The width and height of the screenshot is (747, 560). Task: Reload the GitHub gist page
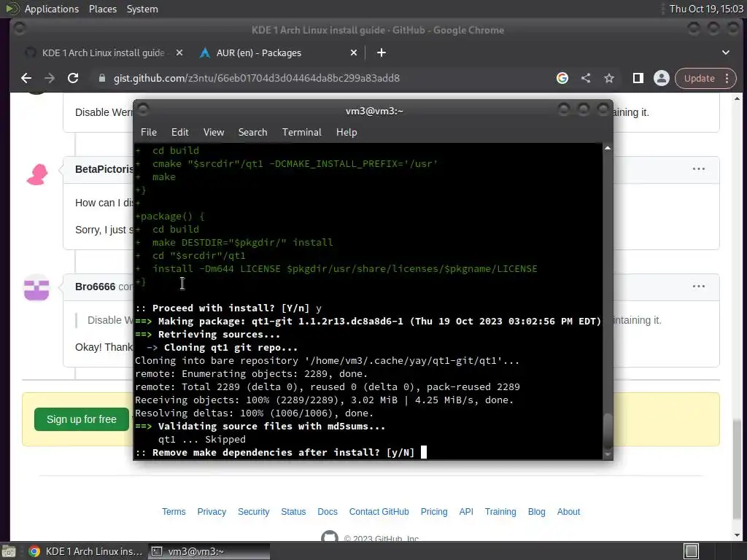pyautogui.click(x=73, y=79)
